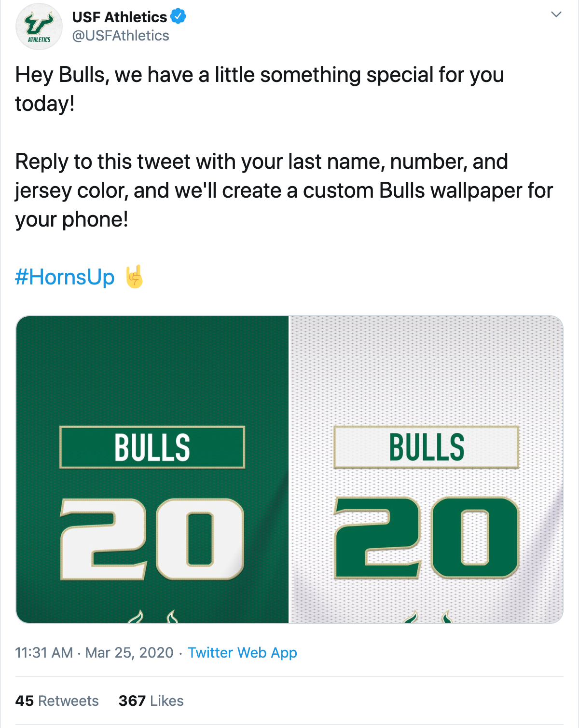
Task: Click the green number 20 graphic
Action: [427, 538]
